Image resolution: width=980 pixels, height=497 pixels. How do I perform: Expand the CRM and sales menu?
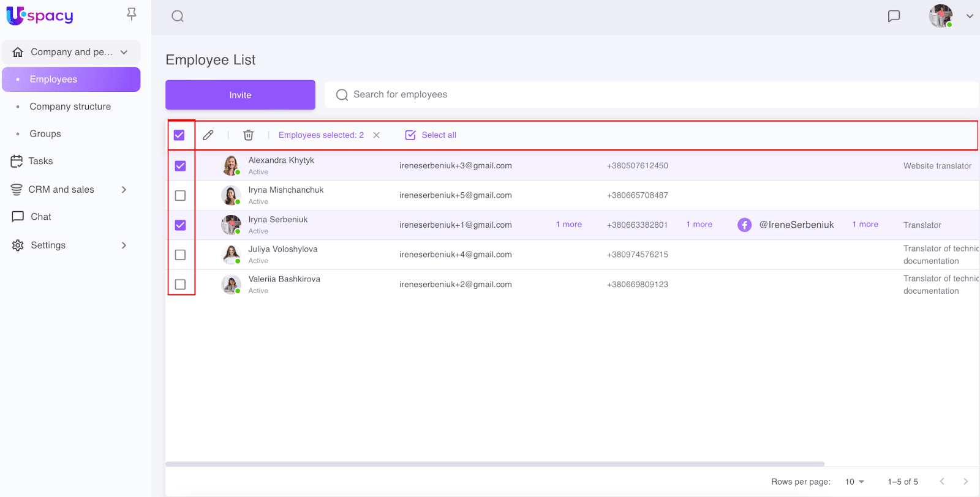click(124, 190)
